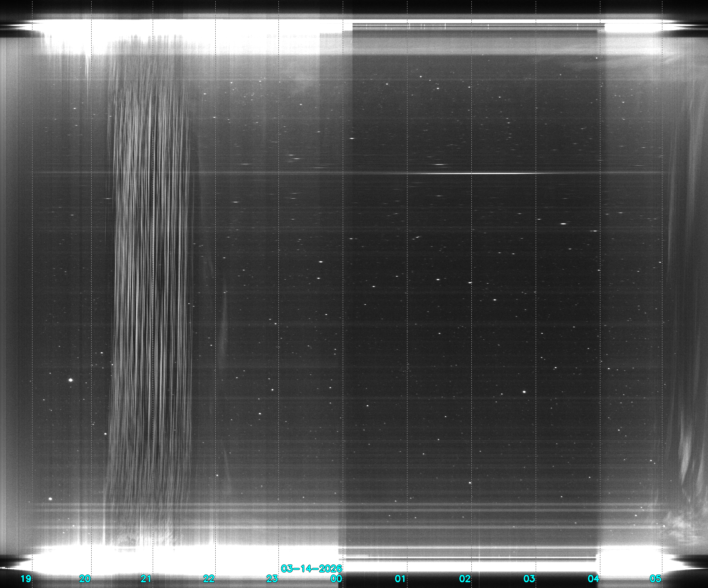Click the bright star trail left of 20 line

point(71,380)
